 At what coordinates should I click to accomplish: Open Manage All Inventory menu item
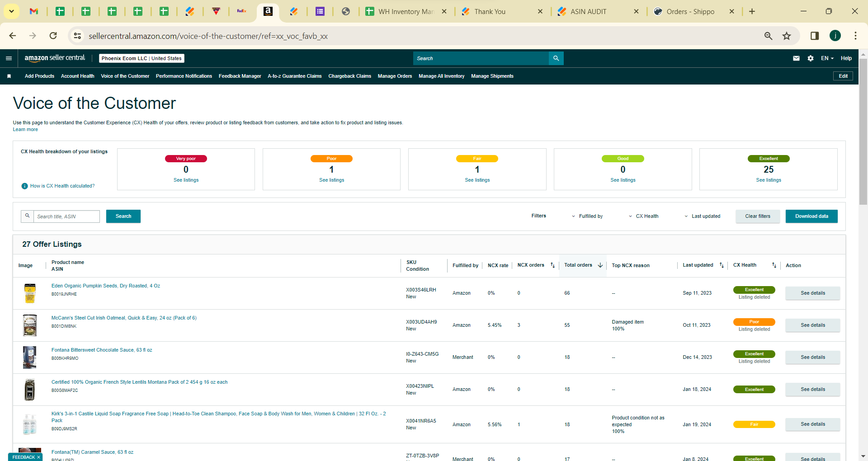coord(442,76)
